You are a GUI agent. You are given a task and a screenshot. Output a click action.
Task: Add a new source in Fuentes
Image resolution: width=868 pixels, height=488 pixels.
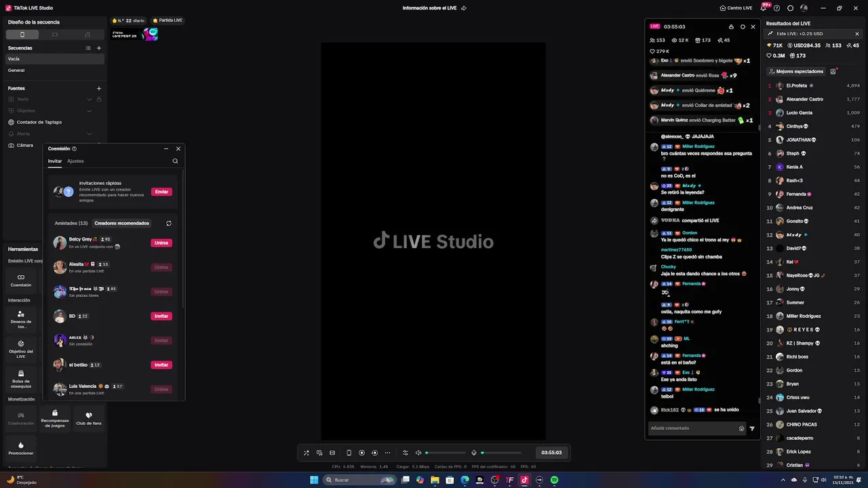coord(99,88)
